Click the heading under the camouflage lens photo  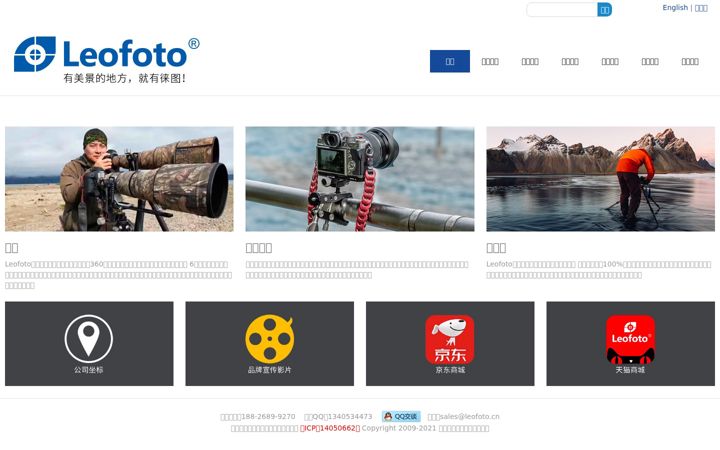click(x=11, y=248)
